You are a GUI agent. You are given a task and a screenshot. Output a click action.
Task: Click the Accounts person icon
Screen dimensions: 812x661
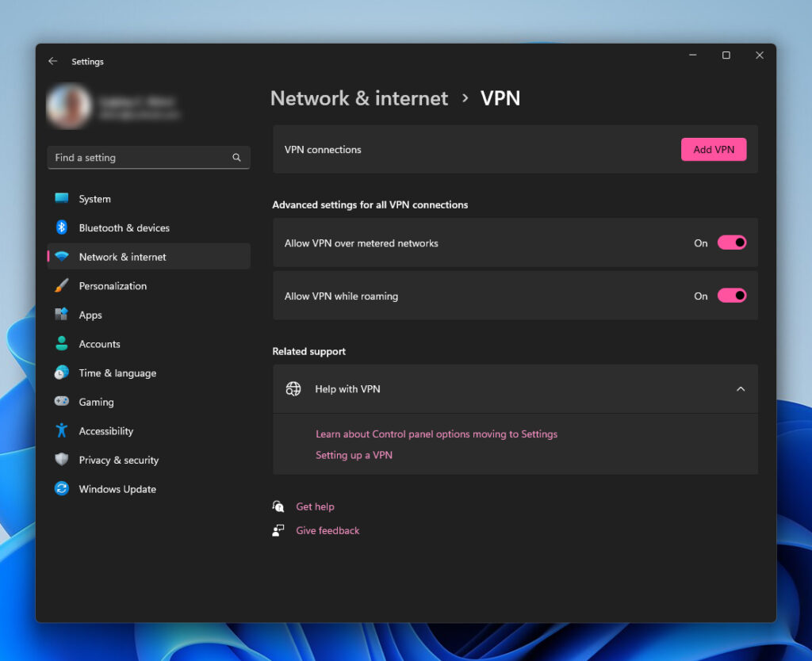(62, 343)
